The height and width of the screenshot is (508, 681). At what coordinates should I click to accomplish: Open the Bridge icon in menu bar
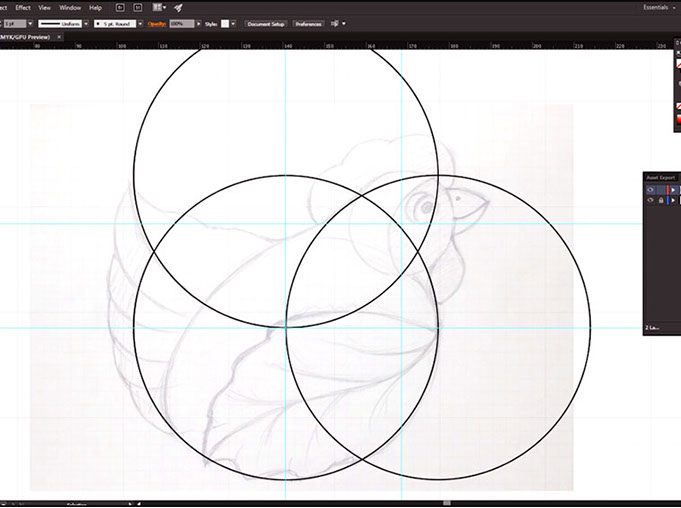(x=120, y=7)
